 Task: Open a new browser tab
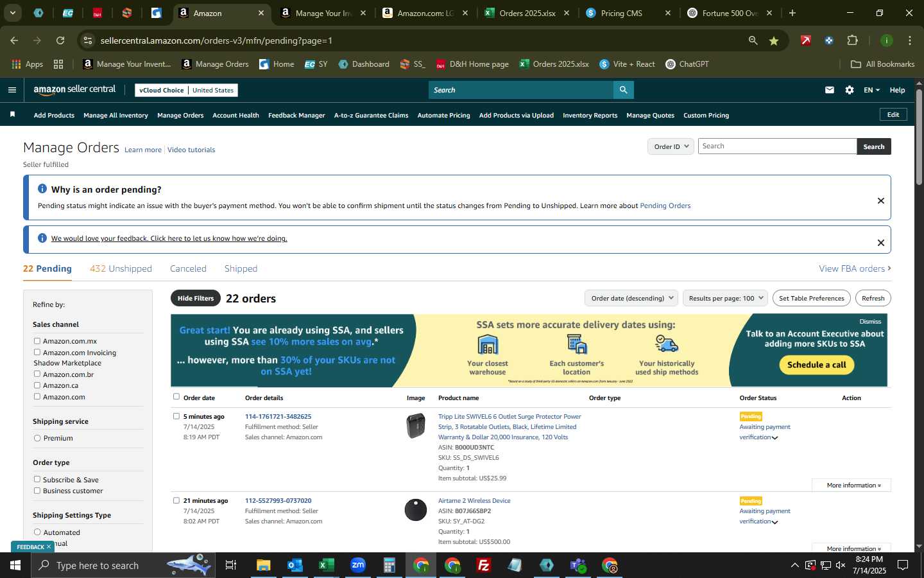pos(792,13)
